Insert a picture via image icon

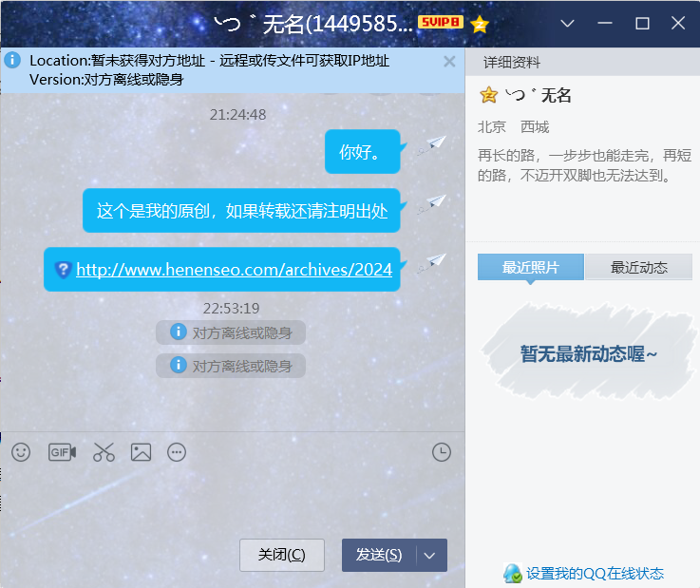coord(141,452)
